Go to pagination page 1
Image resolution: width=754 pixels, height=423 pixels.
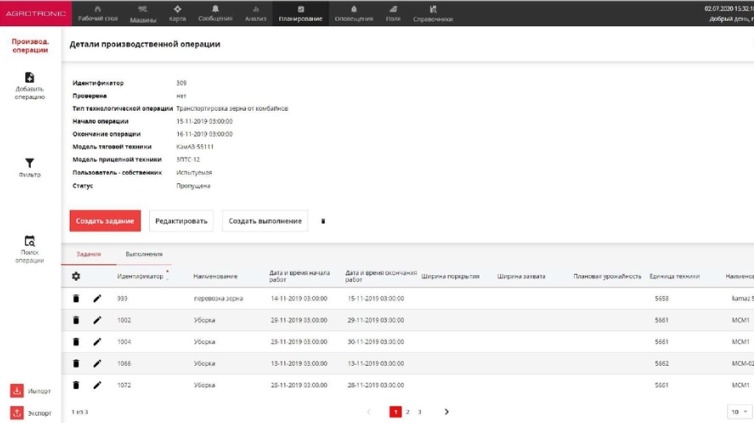pyautogui.click(x=395, y=411)
